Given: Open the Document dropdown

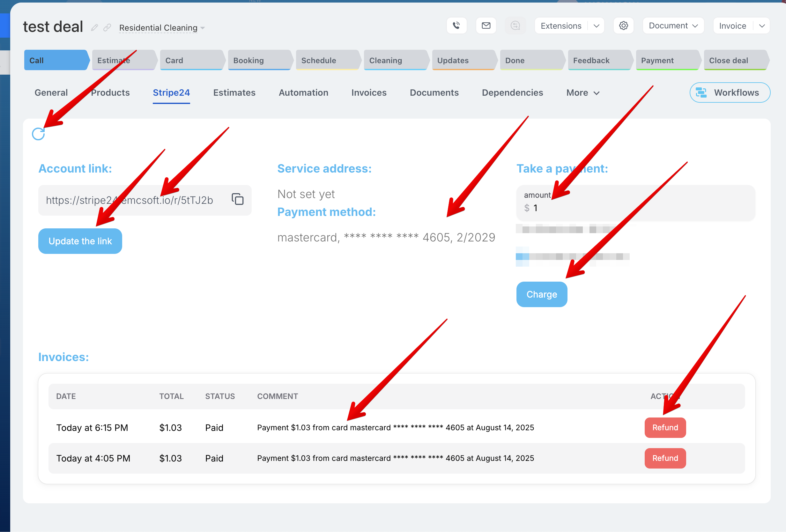Looking at the screenshot, I should click(673, 26).
